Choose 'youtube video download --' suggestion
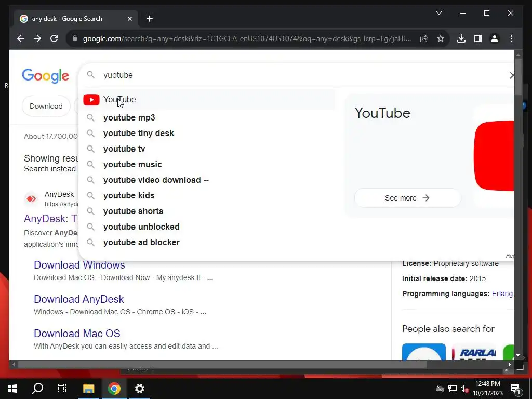The height and width of the screenshot is (399, 532). pyautogui.click(x=207, y=180)
